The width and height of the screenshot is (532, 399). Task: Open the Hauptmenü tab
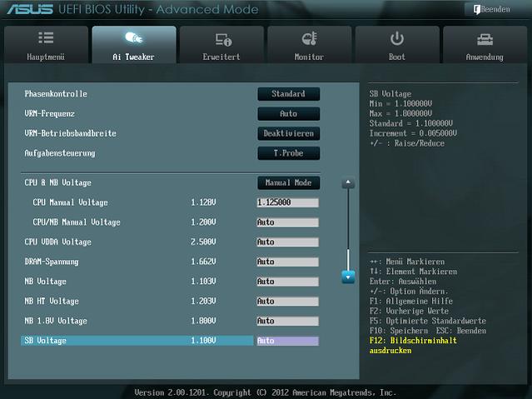point(46,44)
